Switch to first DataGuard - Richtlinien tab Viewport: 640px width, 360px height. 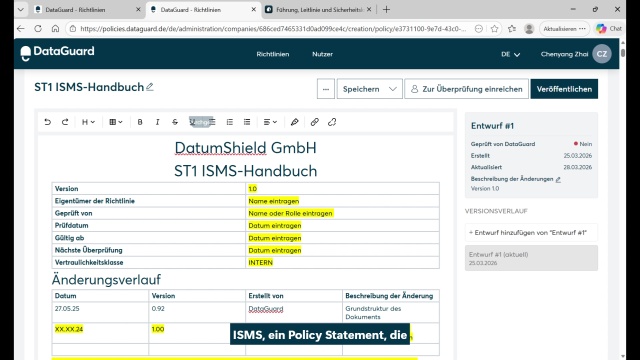[x=83, y=9]
